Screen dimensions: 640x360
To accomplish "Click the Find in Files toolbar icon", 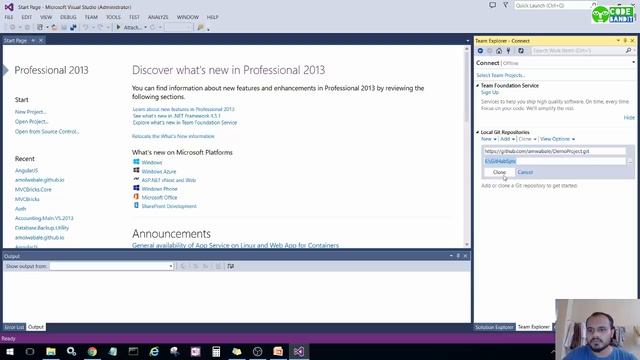I will 200,27.
